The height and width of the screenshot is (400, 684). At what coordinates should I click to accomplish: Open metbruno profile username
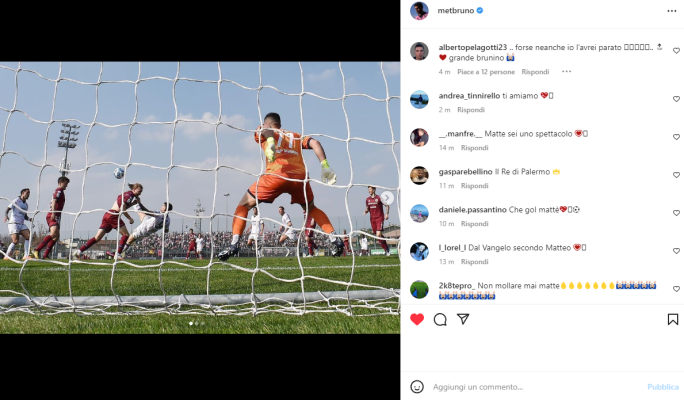455,10
